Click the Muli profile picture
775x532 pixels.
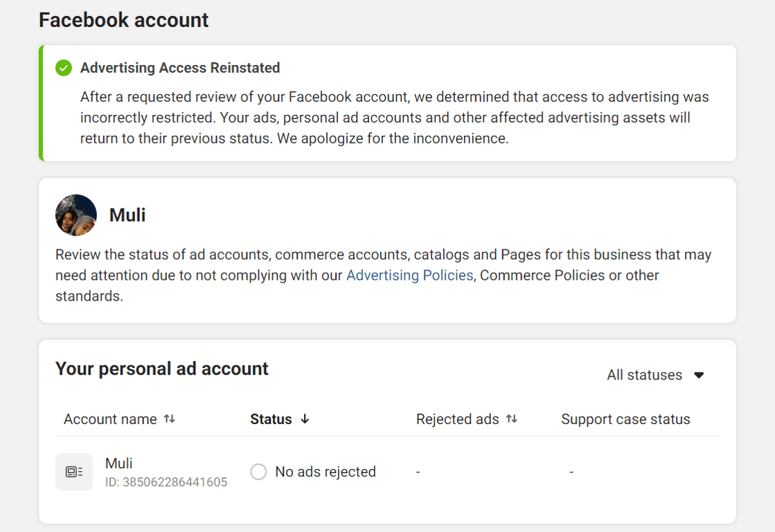75,215
